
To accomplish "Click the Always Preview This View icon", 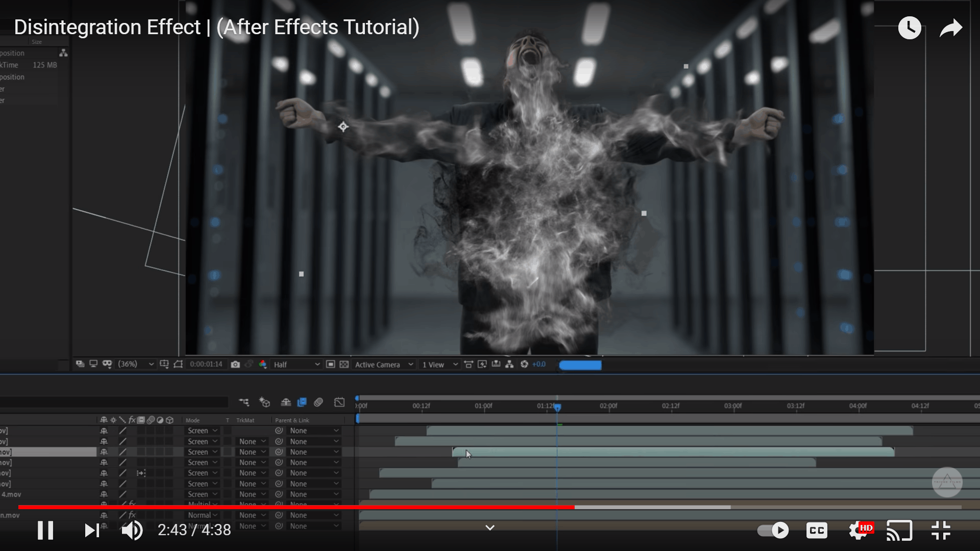I will pyautogui.click(x=80, y=364).
